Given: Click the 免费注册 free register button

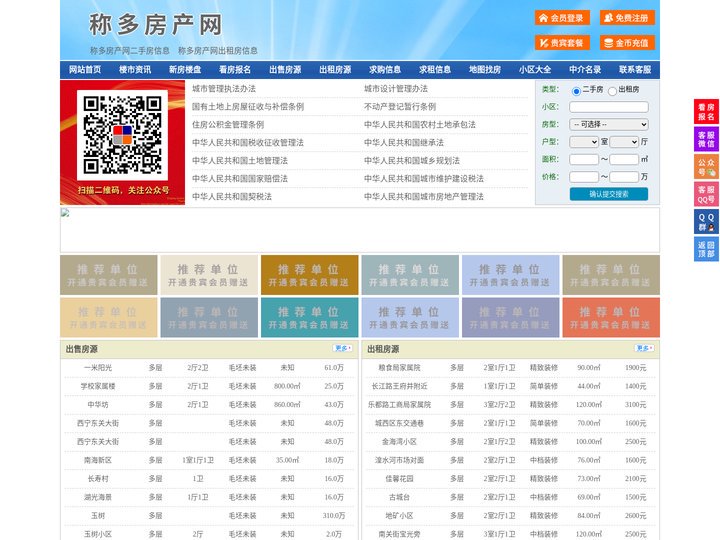Looking at the screenshot, I should click(627, 18).
